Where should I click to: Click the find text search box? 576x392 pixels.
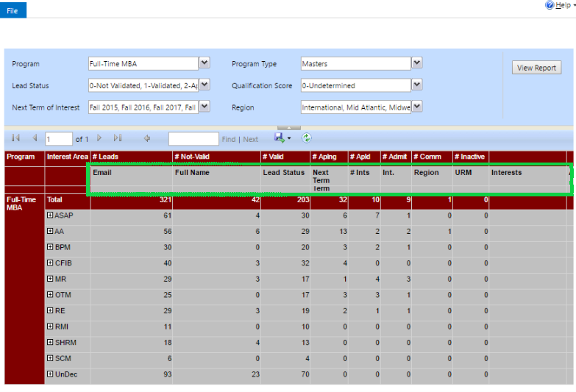pos(193,139)
